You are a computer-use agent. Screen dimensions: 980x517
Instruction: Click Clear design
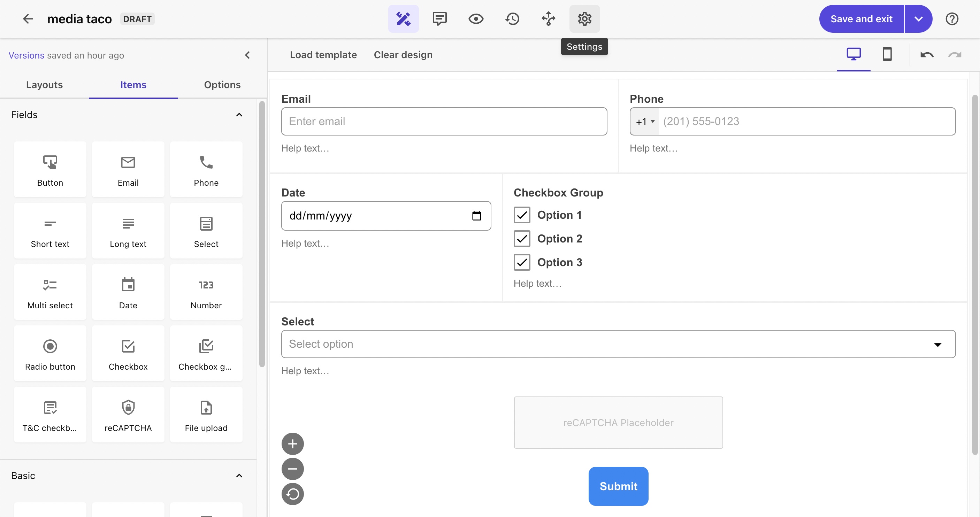(403, 55)
